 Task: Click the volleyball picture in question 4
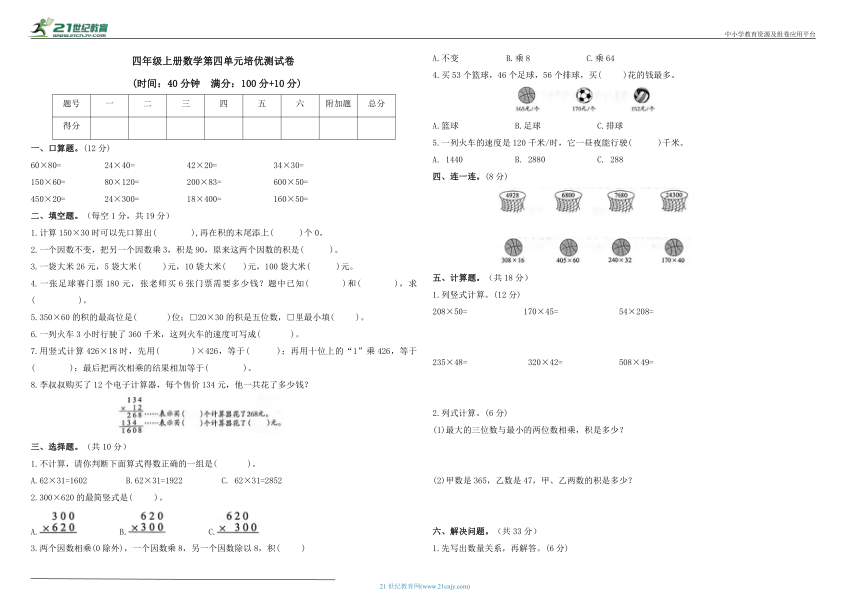641,95
